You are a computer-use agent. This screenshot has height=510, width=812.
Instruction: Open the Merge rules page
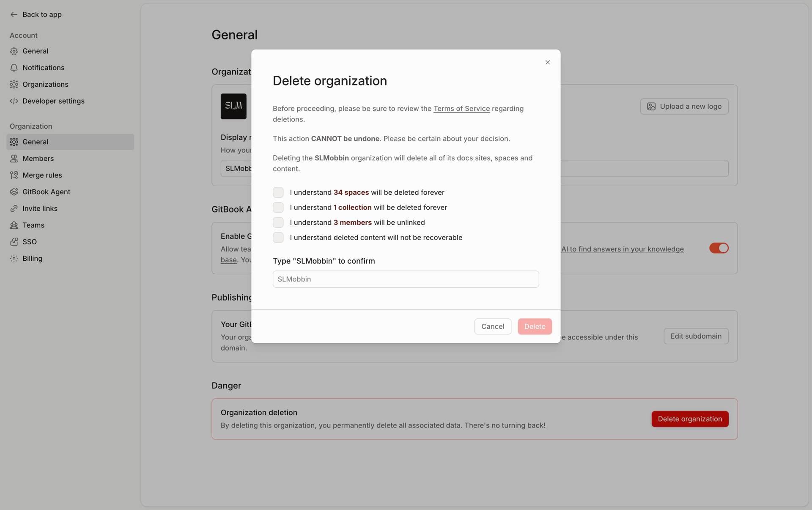pos(70,175)
